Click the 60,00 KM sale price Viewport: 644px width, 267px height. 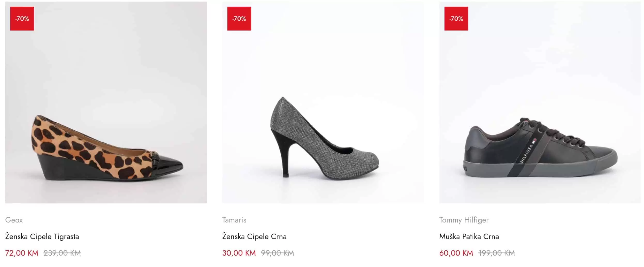click(x=456, y=253)
